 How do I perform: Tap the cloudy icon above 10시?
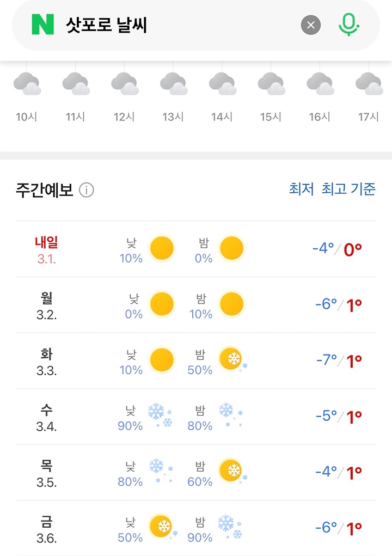(x=27, y=84)
